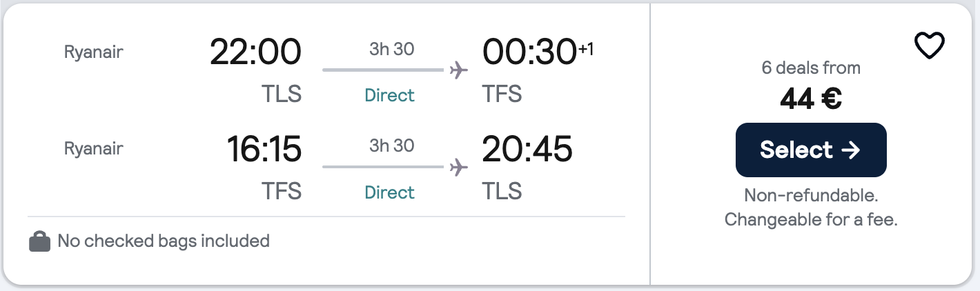The image size is (980, 291).
Task: Click the return flight airplane icon
Action: [x=458, y=167]
